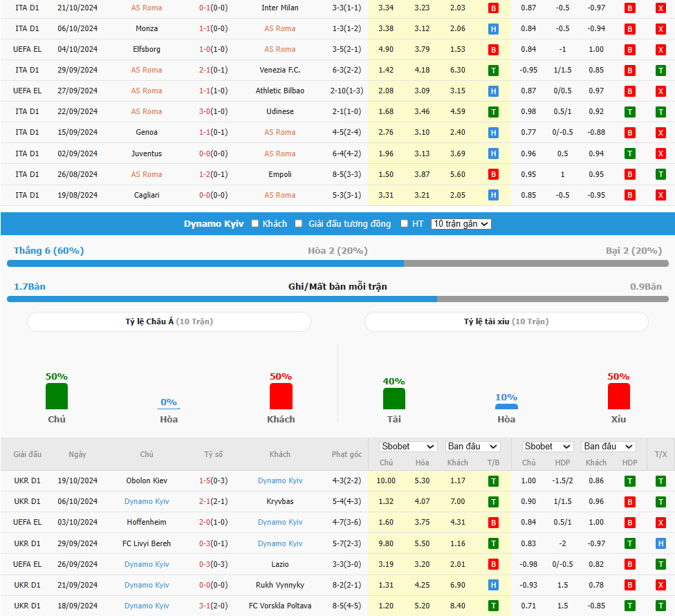Open the 1-0 score of Elfsborg match
Screen dimensions: 675x616
coord(205,49)
